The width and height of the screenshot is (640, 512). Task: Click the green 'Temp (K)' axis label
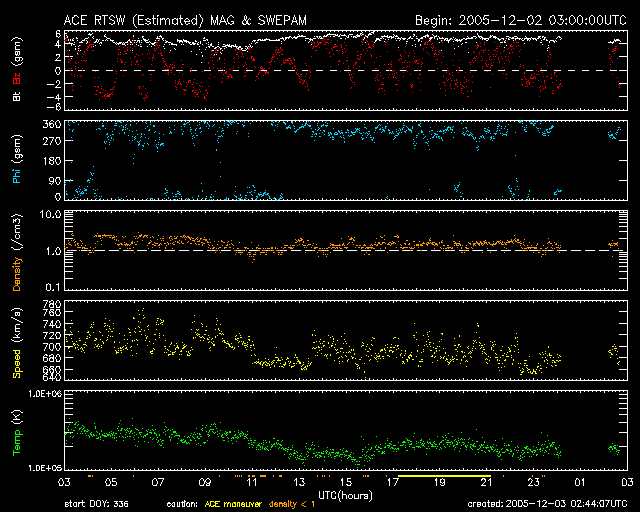pos(17,433)
